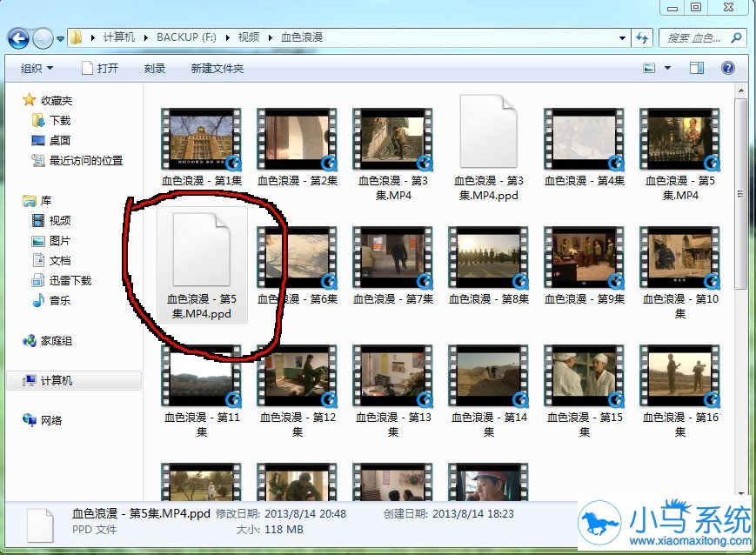Select video file 血色浪漫 - 第13集
Screen dimensions: 756x555
(393, 391)
